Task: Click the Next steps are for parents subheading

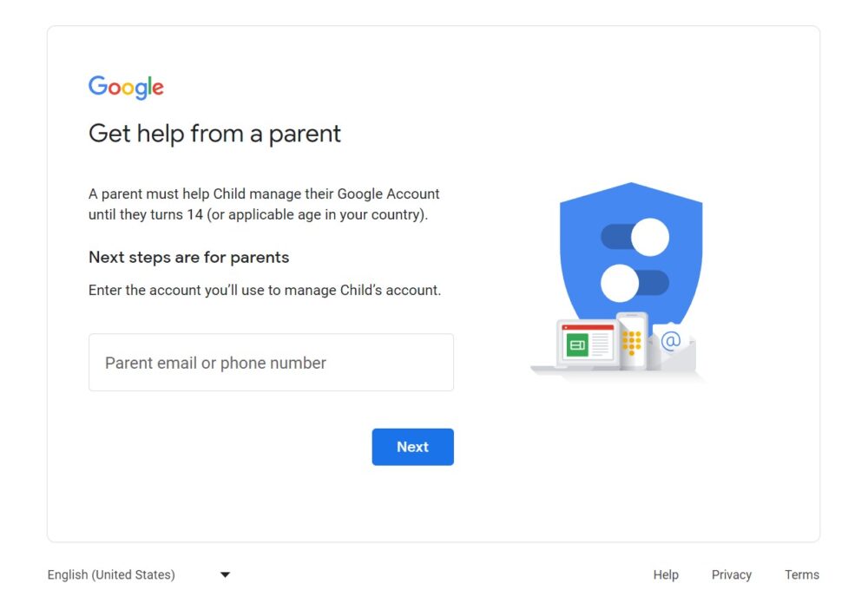Action: coord(188,258)
